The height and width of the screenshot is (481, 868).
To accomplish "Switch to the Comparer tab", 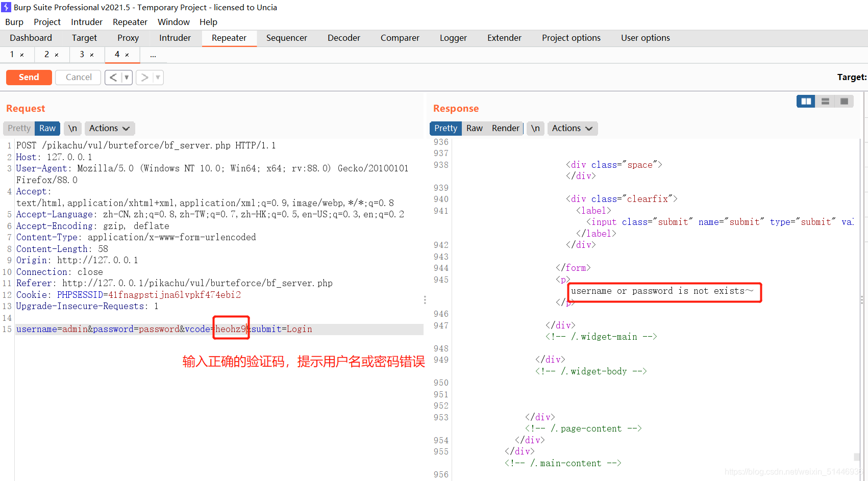I will [x=400, y=38].
